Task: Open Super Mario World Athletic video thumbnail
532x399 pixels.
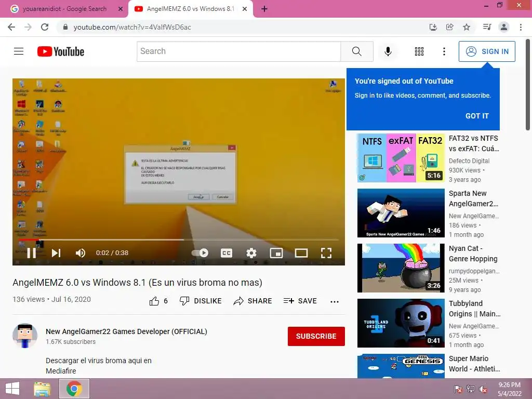Action: click(x=401, y=366)
